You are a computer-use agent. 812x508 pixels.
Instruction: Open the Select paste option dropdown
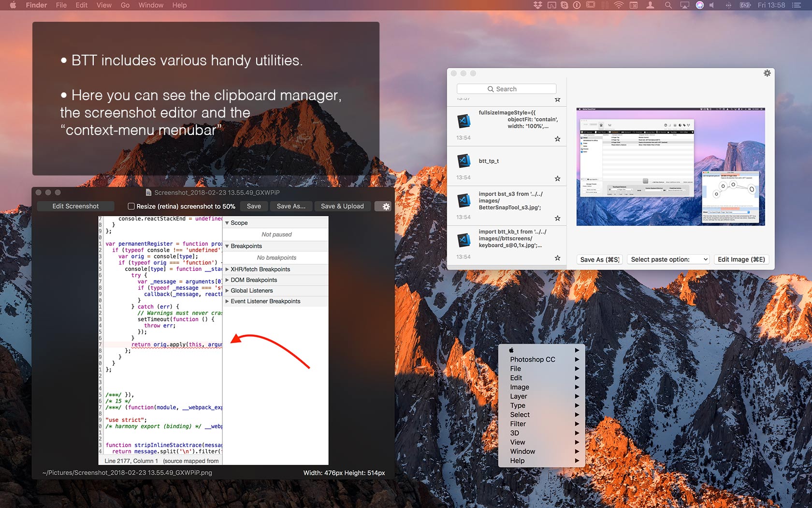click(667, 259)
